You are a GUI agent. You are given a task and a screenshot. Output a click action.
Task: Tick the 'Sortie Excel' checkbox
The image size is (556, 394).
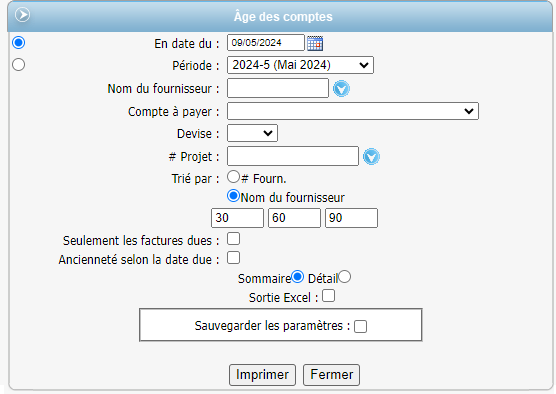[328, 296]
